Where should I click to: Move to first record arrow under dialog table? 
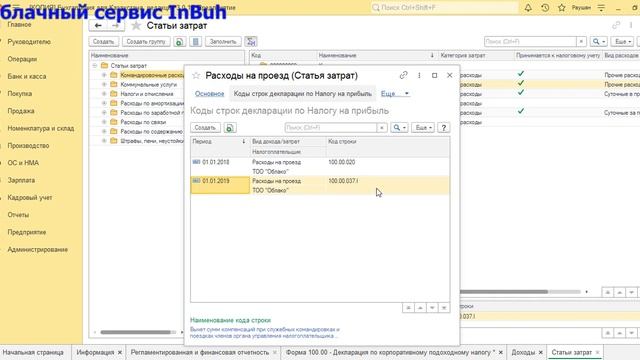click(x=408, y=307)
